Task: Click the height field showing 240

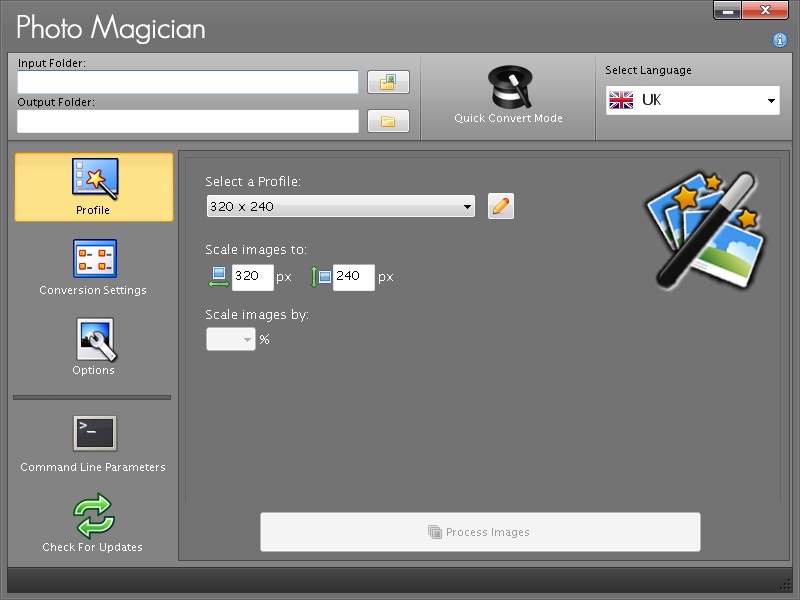Action: coord(354,277)
